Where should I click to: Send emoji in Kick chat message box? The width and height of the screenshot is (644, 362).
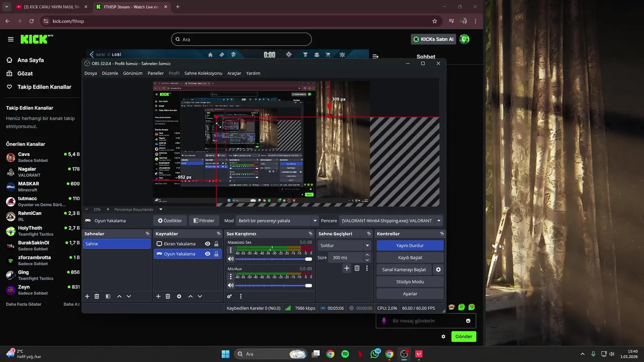(x=468, y=321)
